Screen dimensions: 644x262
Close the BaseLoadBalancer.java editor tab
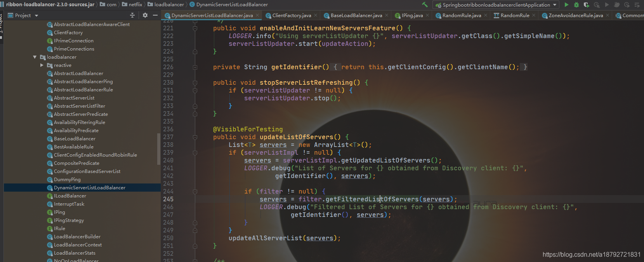click(387, 16)
